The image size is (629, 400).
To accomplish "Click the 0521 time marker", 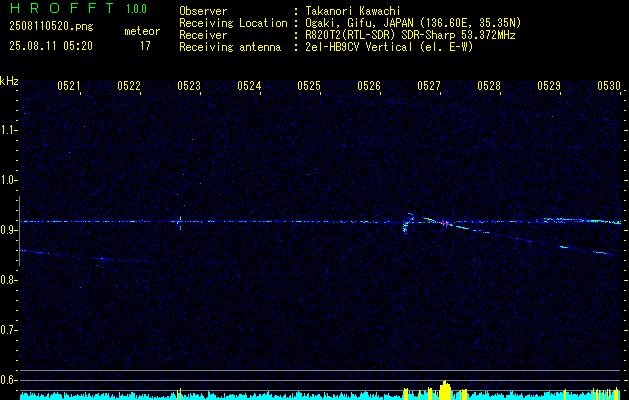I will point(69,85).
